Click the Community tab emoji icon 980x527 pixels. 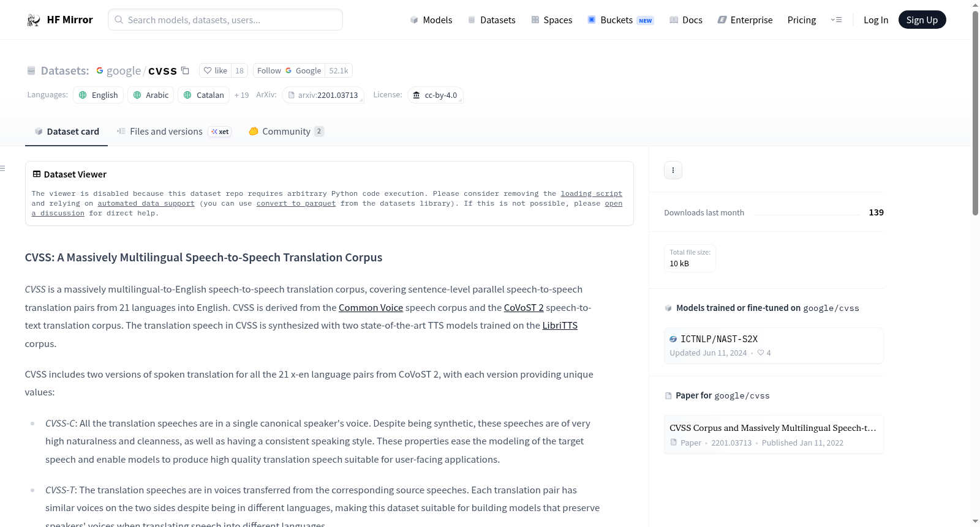click(254, 131)
